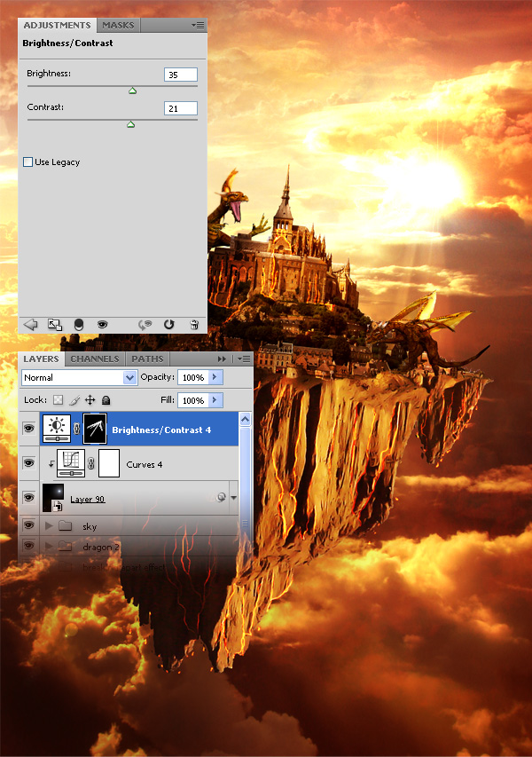Viewport: 532px width, 757px height.
Task: Hide the Brightness/Contrast 4 layer
Action: tap(29, 429)
